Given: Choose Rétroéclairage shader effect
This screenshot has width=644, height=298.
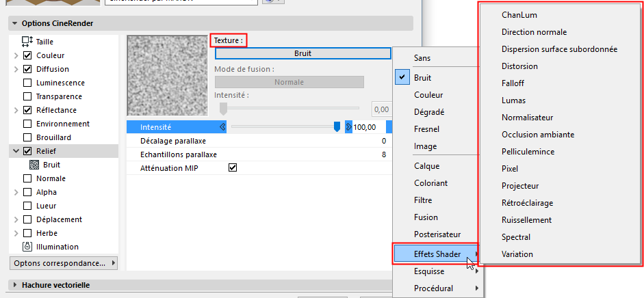Looking at the screenshot, I should pyautogui.click(x=528, y=203).
